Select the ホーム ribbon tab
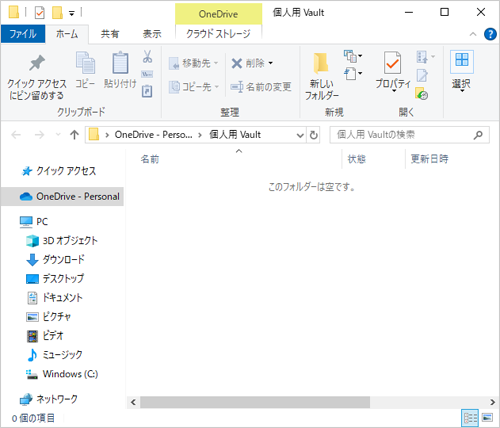The height and width of the screenshot is (428, 500). coord(67,34)
